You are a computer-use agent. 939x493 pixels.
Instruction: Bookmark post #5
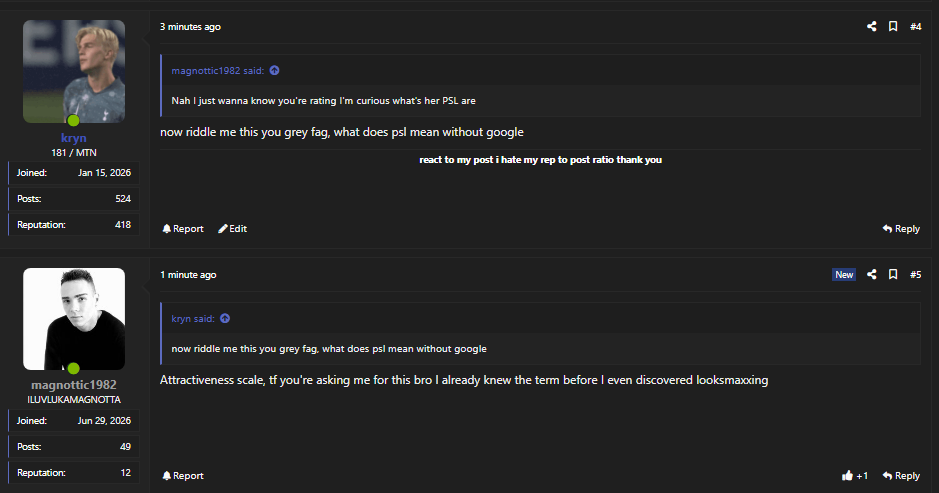[893, 274]
